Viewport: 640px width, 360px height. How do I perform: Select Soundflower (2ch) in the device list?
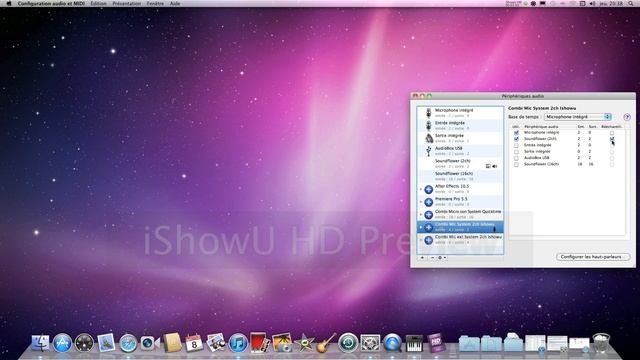460,164
